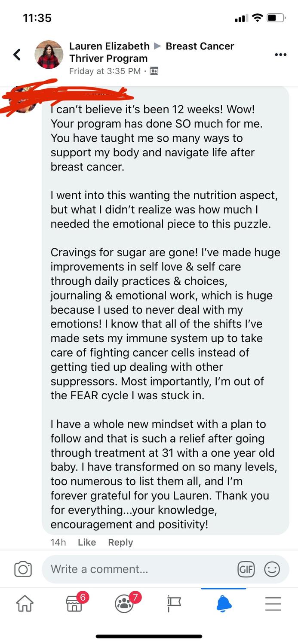Reply to the testimonial comment

click(120, 542)
